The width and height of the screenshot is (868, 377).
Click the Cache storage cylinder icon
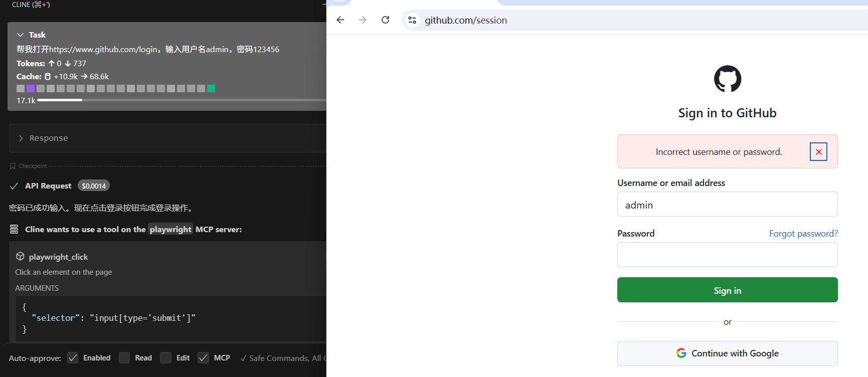pyautogui.click(x=48, y=77)
